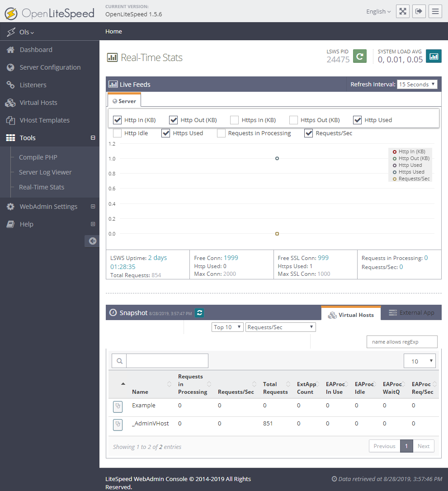Enable Https Out (KB) checkbox

[293, 120]
